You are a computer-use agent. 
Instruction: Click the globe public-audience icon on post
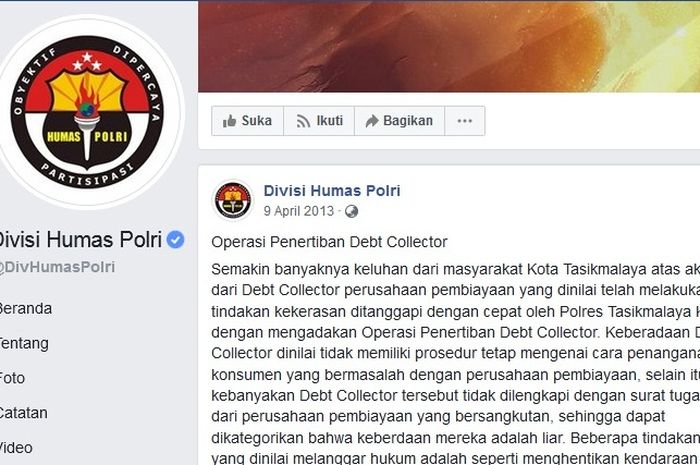tap(351, 211)
